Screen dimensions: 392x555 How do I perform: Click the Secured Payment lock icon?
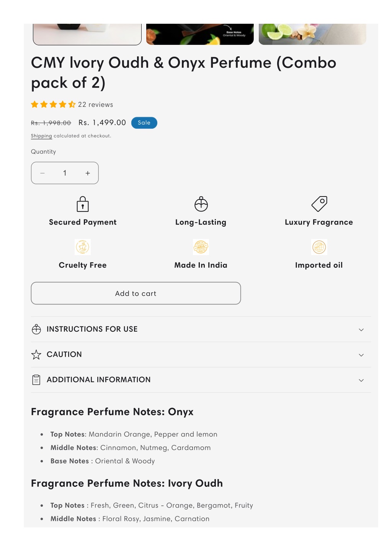83,204
